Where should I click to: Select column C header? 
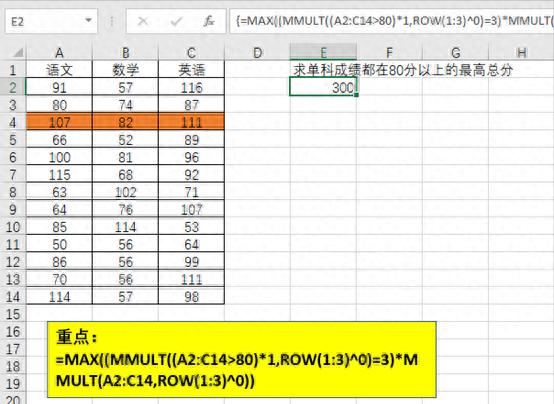[191, 53]
